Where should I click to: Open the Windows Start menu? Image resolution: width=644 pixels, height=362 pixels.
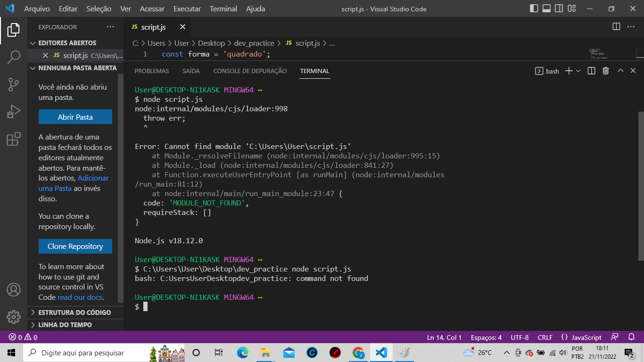(x=11, y=353)
